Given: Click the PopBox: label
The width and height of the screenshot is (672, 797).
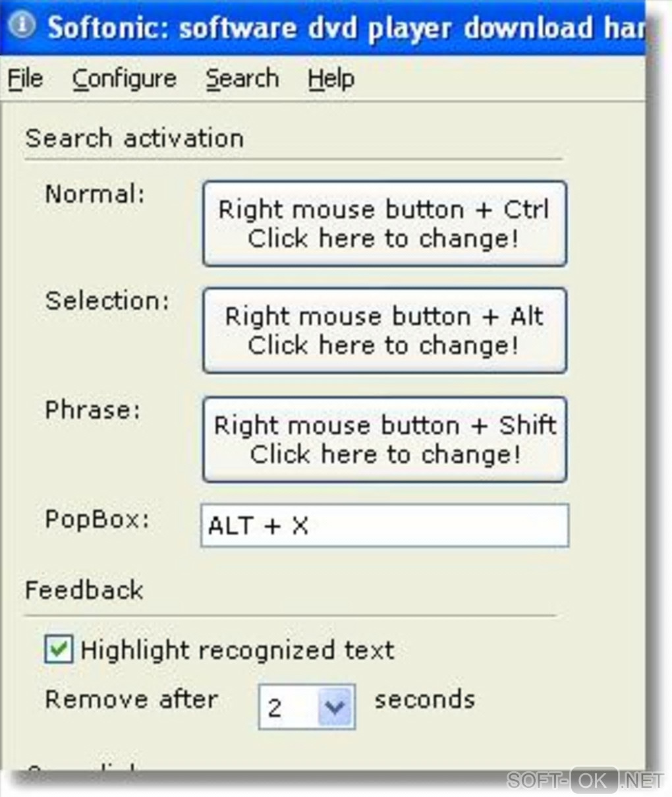Looking at the screenshot, I should click(97, 519).
